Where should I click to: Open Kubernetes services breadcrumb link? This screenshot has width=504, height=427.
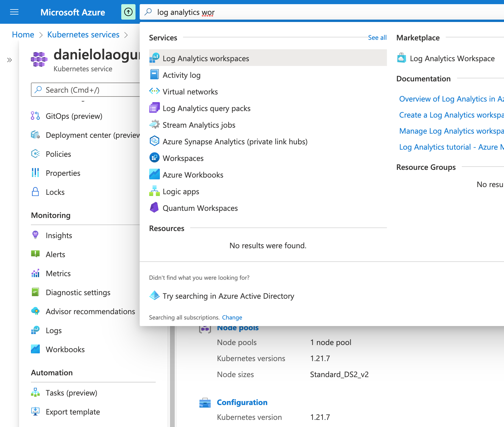83,35
